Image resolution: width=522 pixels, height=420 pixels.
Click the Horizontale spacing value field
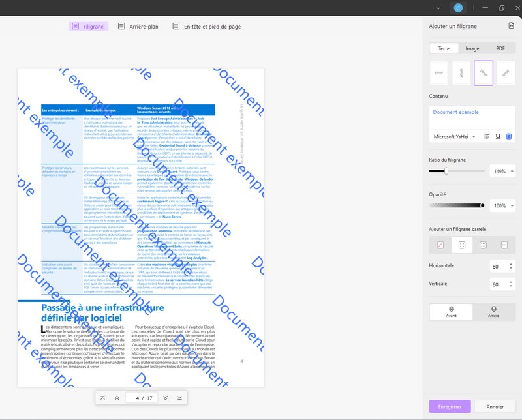(x=499, y=266)
